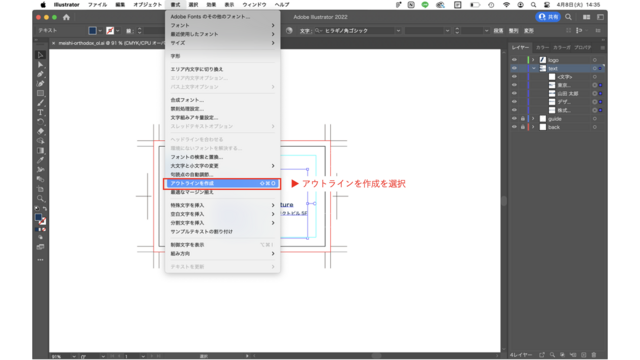640x360 pixels.
Task: Expand the back layer
Action: [x=533, y=127]
